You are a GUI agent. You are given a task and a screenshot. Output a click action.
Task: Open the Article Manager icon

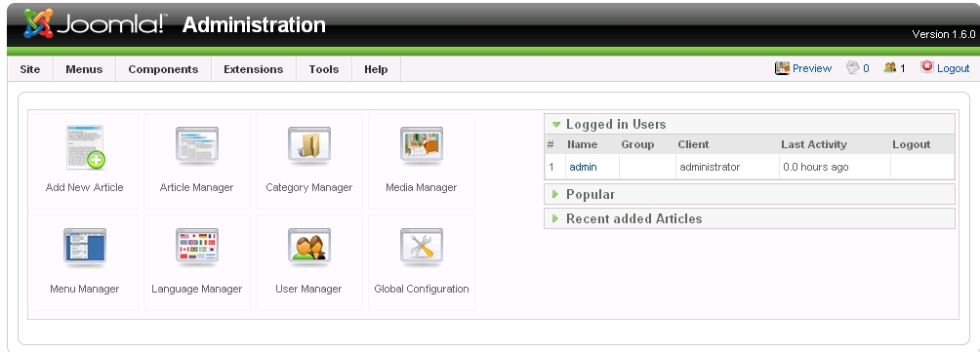point(197,146)
